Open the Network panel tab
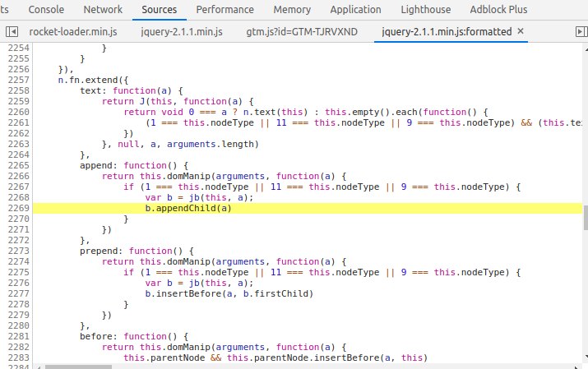This screenshot has height=369, width=588. pyautogui.click(x=103, y=9)
